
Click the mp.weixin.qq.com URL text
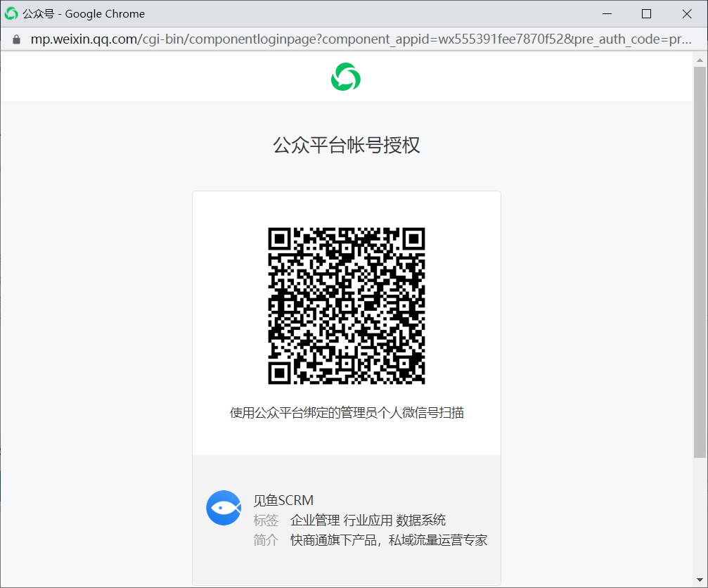coord(361,39)
